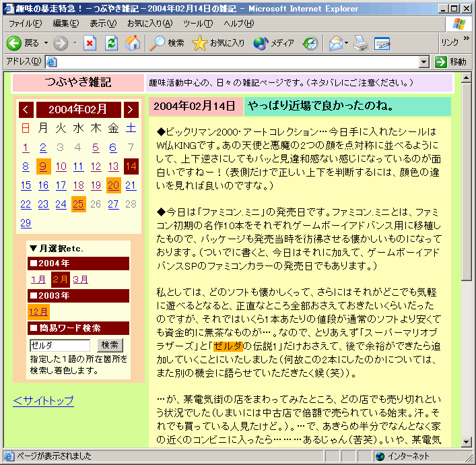
Task: Click the vertical scrollbar up arrow
Action: click(466, 77)
